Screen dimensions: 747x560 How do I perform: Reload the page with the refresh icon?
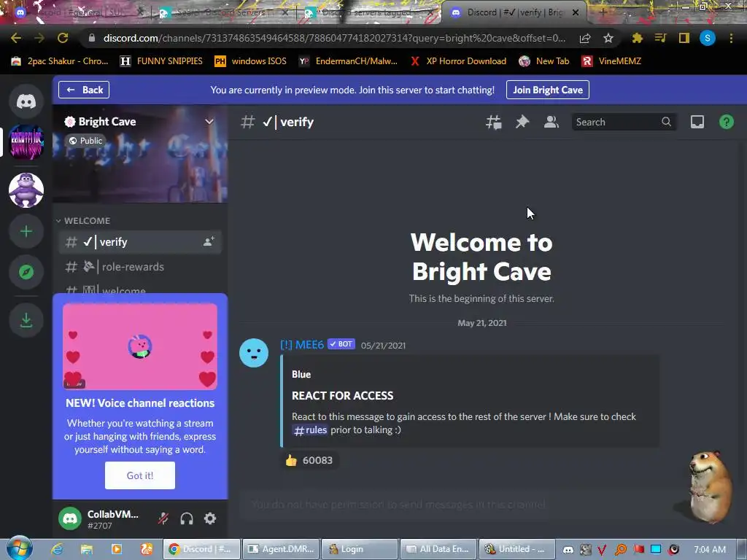63,38
